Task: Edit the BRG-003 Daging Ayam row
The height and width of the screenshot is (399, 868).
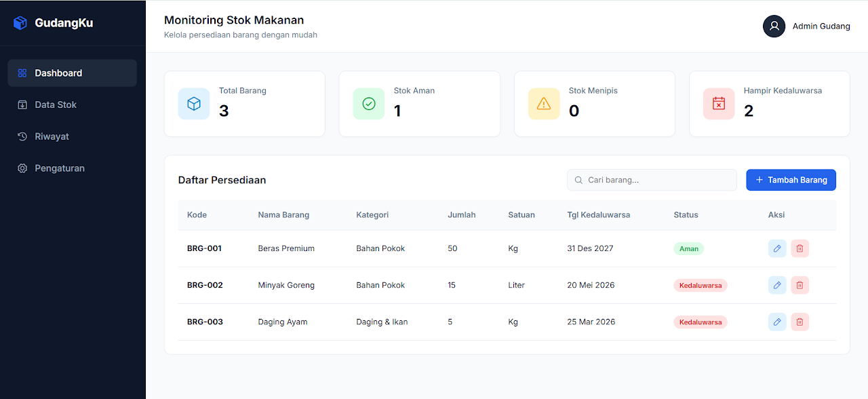Action: (777, 322)
